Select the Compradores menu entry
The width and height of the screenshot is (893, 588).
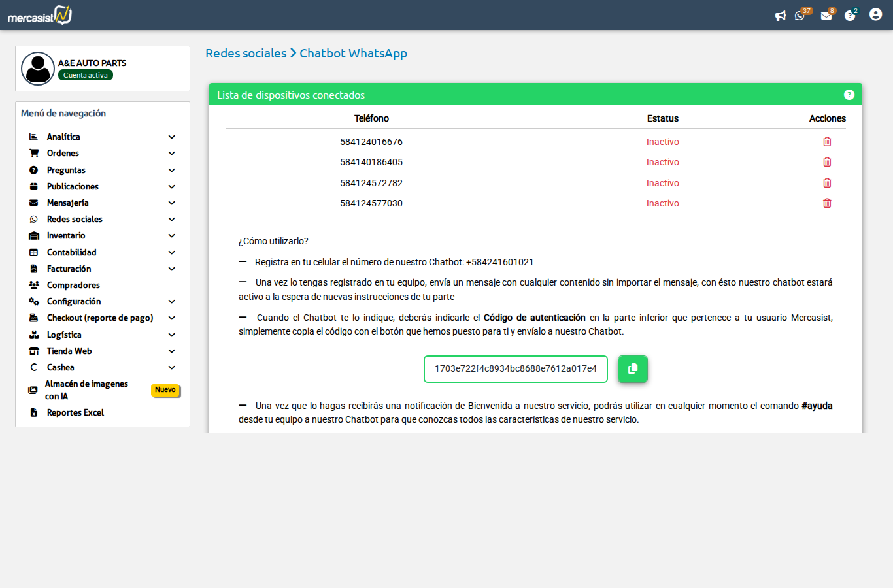(73, 285)
